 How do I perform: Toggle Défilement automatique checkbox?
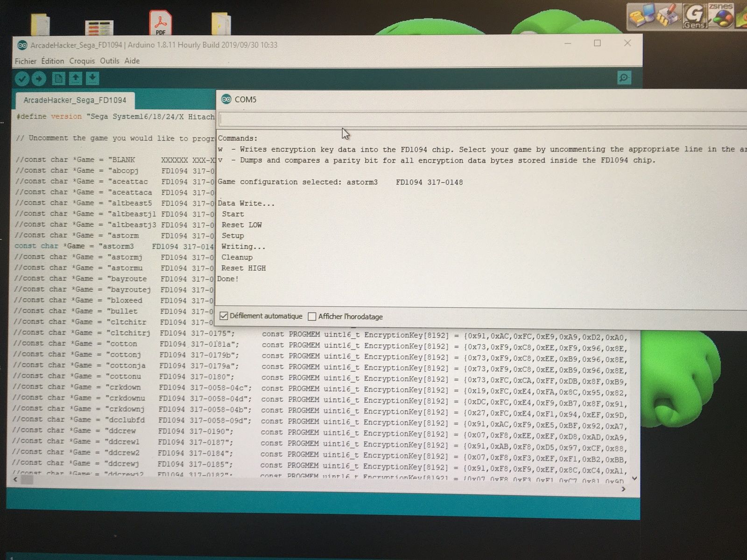[x=224, y=316]
